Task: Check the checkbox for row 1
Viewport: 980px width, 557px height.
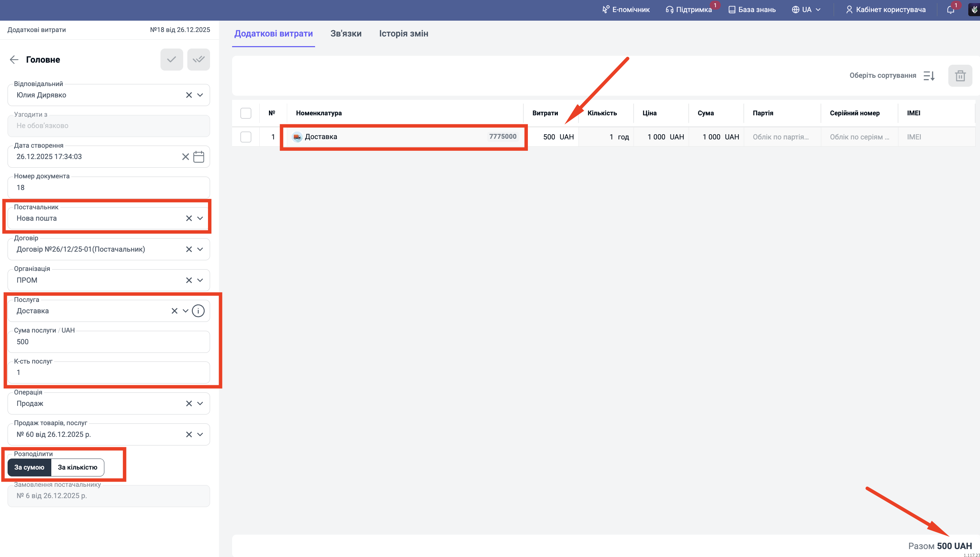Action: point(246,137)
